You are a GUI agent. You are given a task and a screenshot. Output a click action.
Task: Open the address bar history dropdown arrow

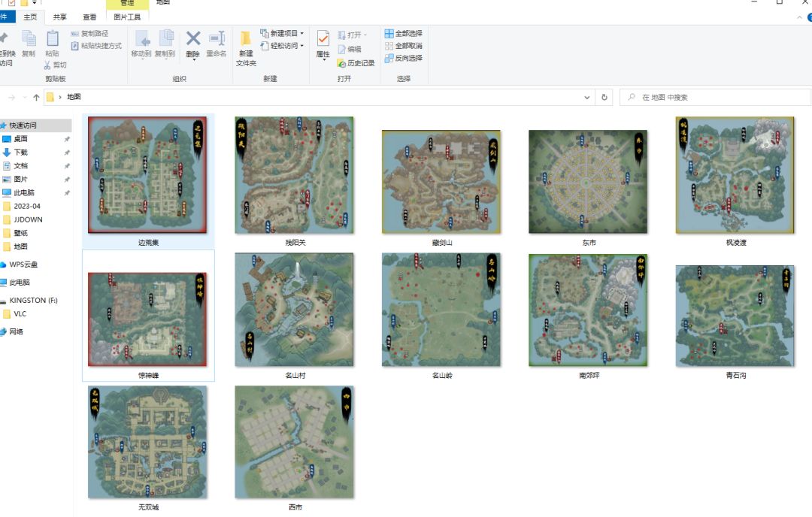click(587, 98)
